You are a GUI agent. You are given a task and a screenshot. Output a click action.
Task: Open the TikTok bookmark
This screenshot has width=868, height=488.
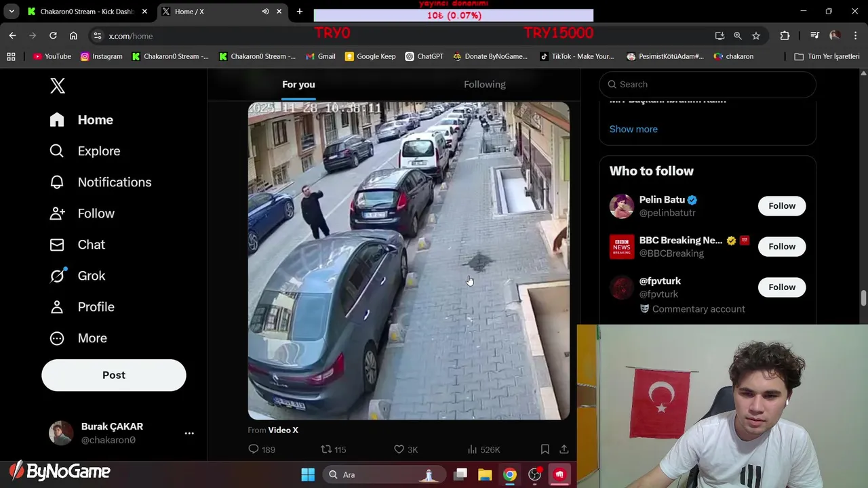tap(577, 56)
